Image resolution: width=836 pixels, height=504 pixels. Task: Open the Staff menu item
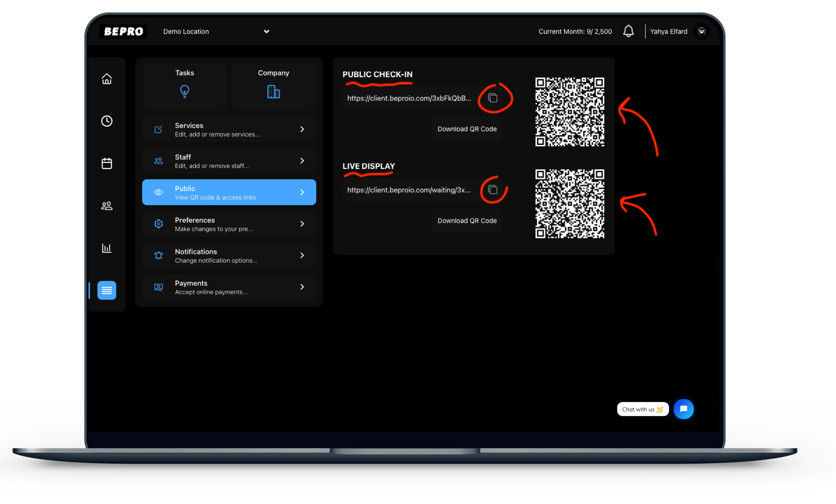coord(229,161)
